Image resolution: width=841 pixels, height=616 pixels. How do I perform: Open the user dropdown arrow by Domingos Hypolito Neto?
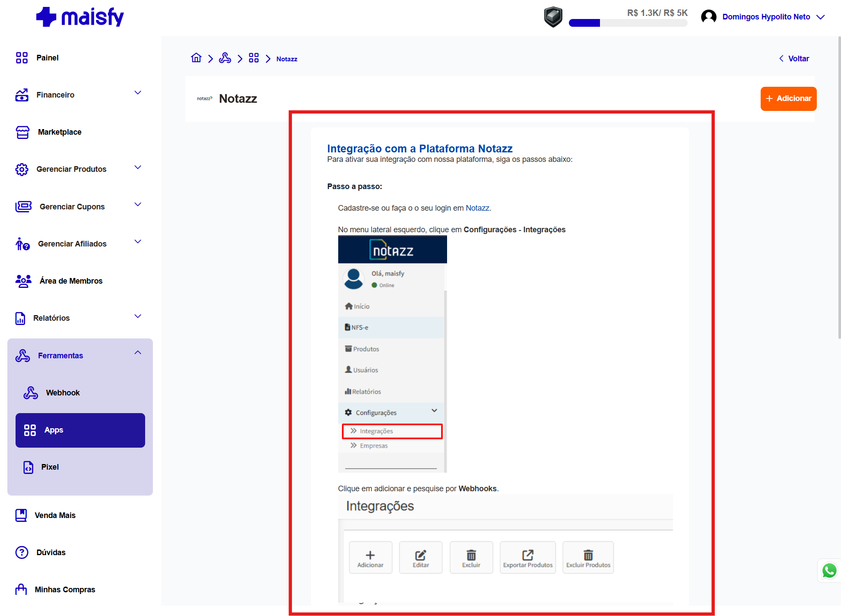(x=821, y=17)
